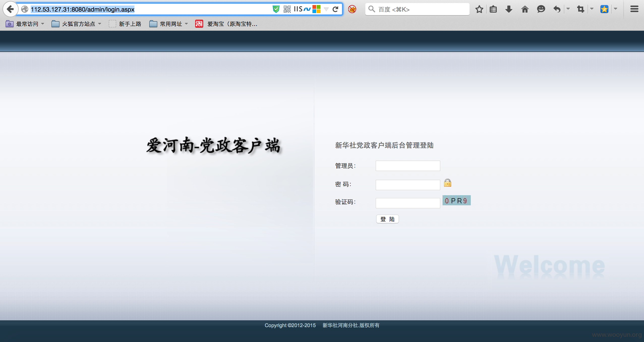Refresh the 0PR9 captcha image
Screen dimensions: 644x342
[x=456, y=200]
